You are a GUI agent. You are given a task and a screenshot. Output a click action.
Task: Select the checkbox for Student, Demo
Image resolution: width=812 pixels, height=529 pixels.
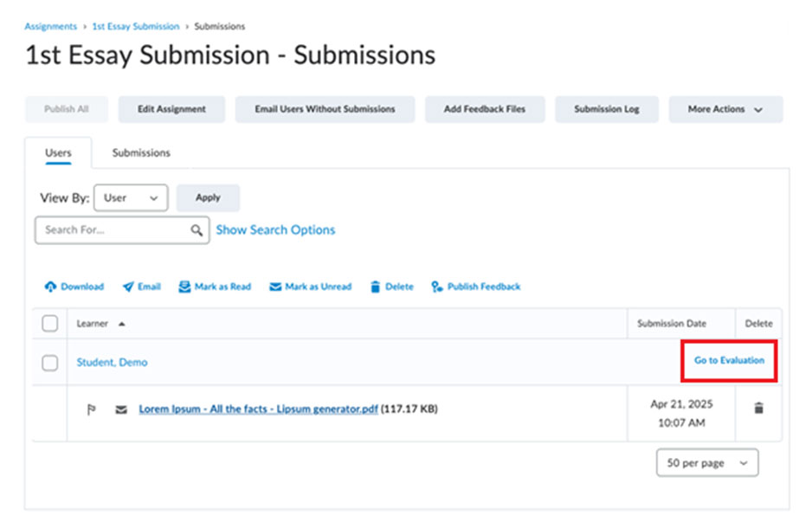click(x=49, y=362)
